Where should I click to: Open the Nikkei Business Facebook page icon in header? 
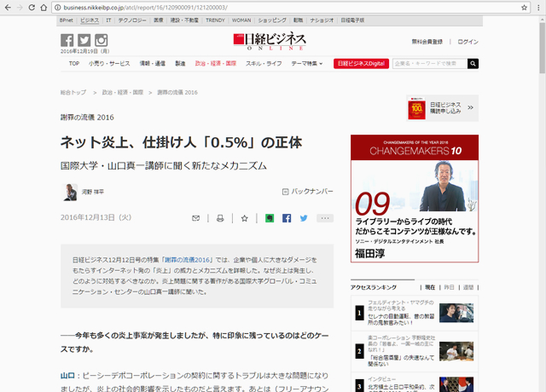tap(67, 40)
